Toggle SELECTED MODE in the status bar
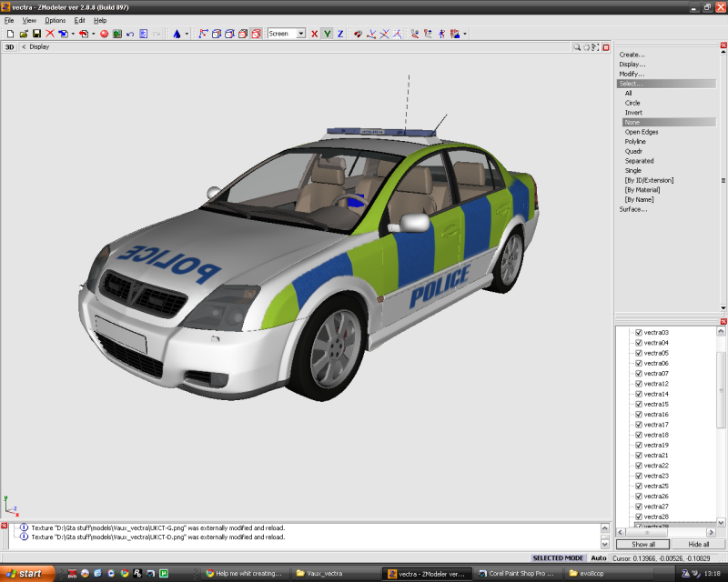The image size is (728, 582). click(558, 558)
